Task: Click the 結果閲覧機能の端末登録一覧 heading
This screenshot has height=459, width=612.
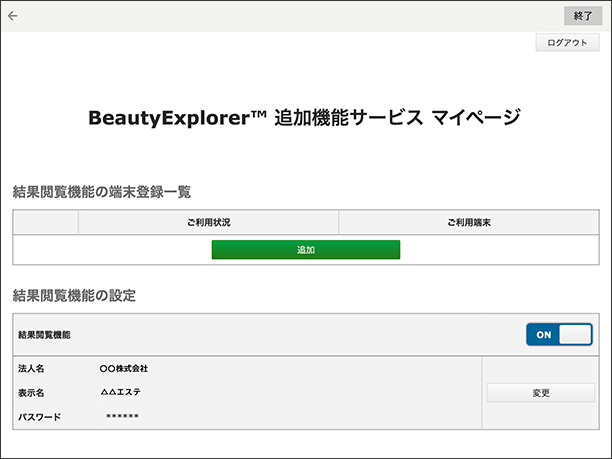Action: pyautogui.click(x=101, y=191)
